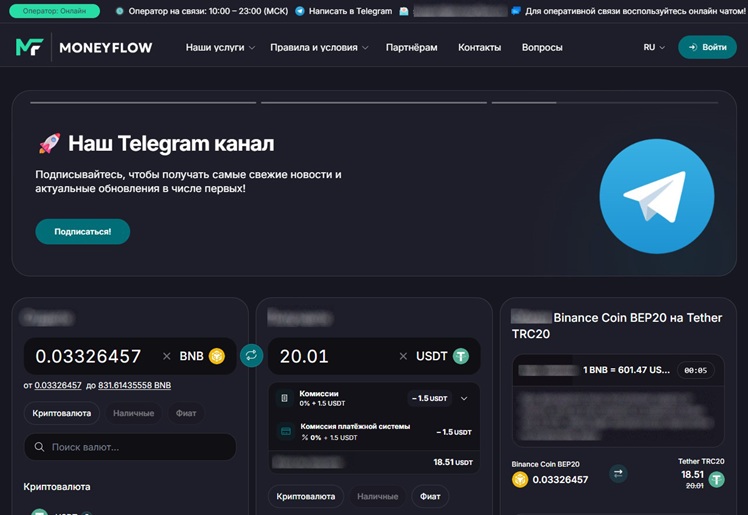Click Написать в Telegram link
Screen dimensions: 748x515
tap(350, 11)
